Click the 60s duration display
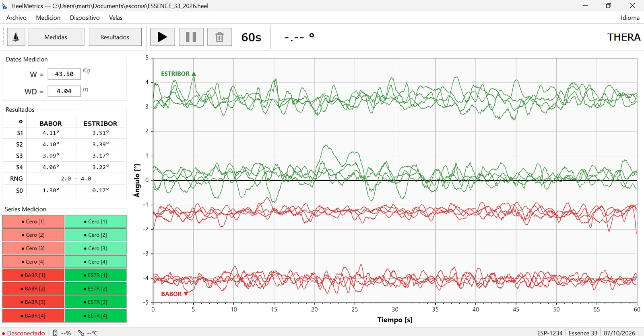The image size is (644, 336). tap(251, 37)
